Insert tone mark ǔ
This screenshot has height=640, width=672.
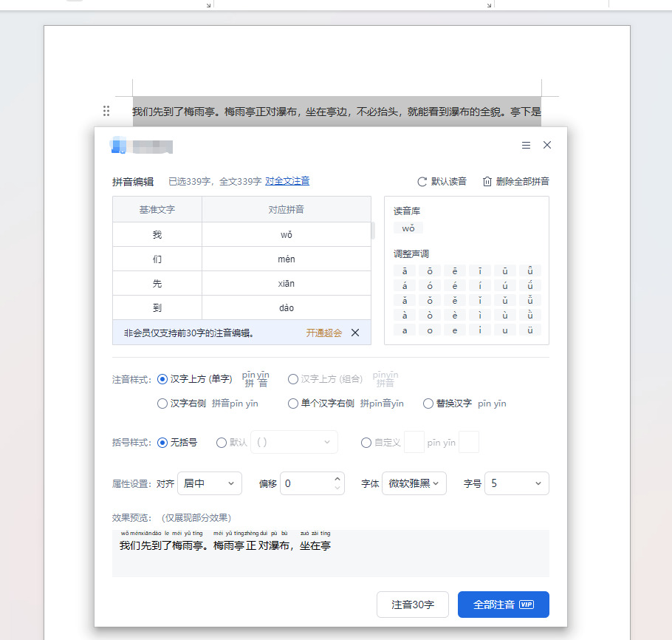coord(505,300)
